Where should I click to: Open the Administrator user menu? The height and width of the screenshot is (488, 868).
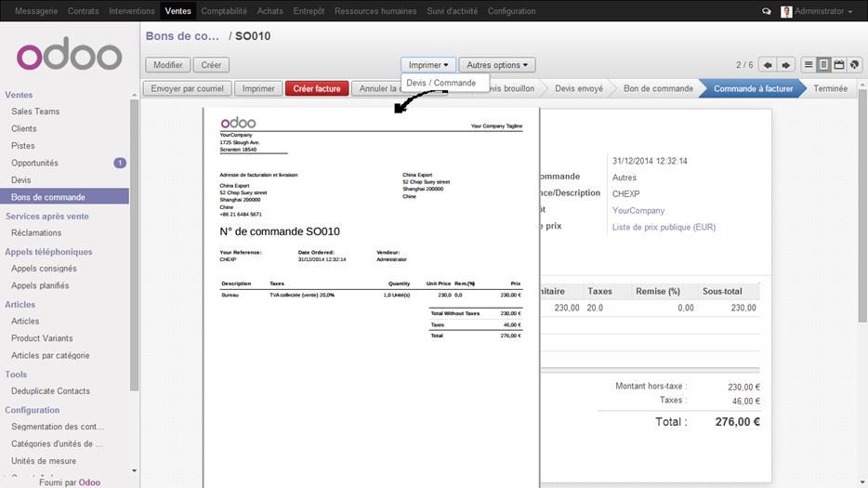coord(822,11)
